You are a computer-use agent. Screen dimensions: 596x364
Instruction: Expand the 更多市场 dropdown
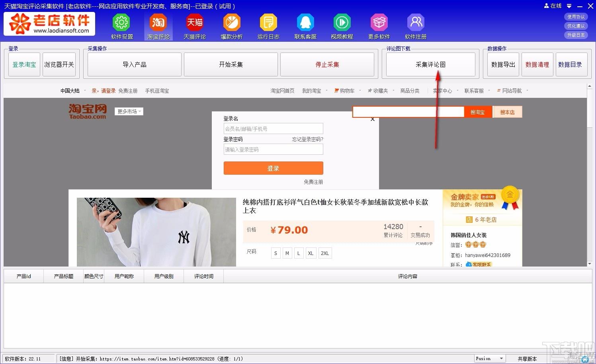click(129, 111)
